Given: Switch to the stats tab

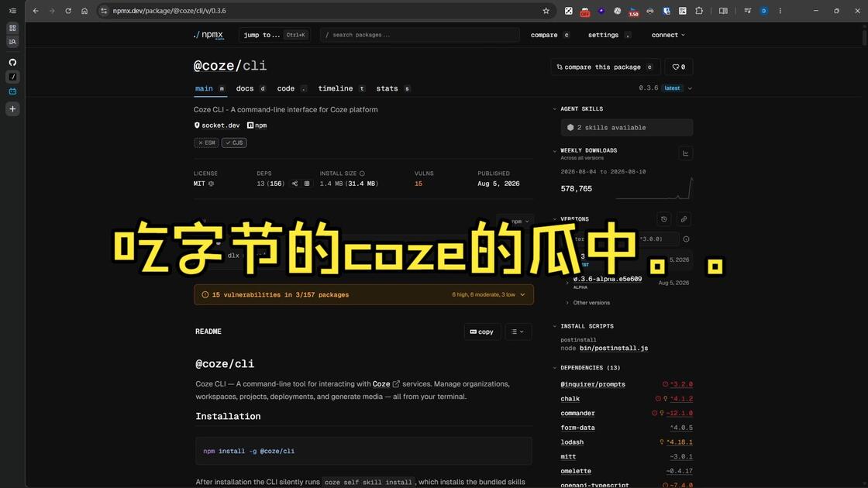Looking at the screenshot, I should click(x=392, y=88).
